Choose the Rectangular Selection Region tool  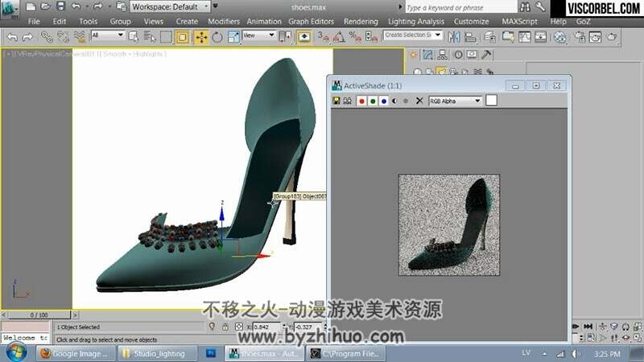point(166,37)
